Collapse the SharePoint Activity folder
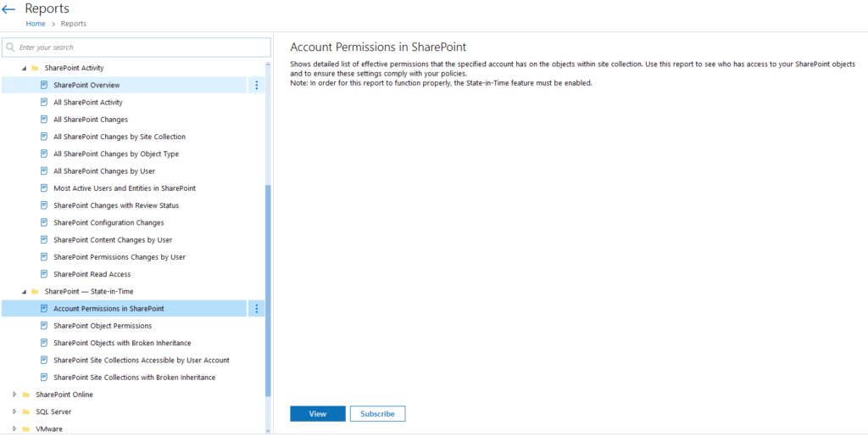The height and width of the screenshot is (437, 868). coord(24,68)
